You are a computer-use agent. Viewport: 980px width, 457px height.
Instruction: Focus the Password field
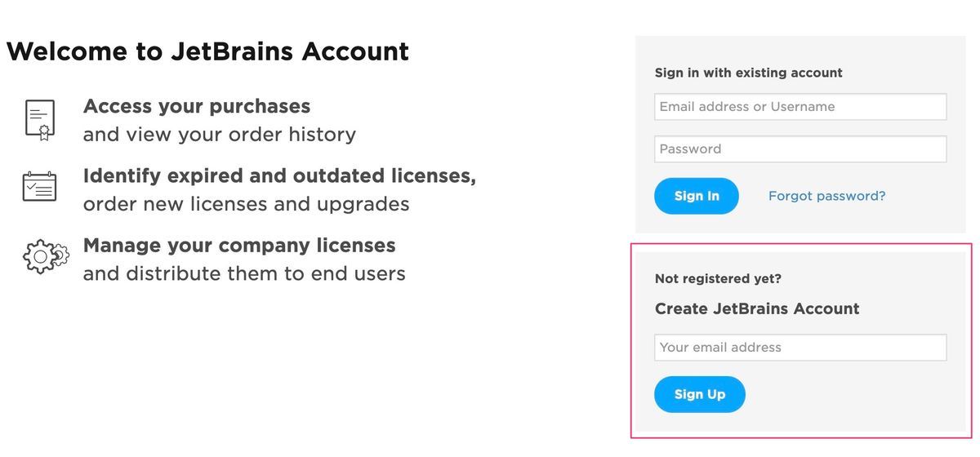800,149
